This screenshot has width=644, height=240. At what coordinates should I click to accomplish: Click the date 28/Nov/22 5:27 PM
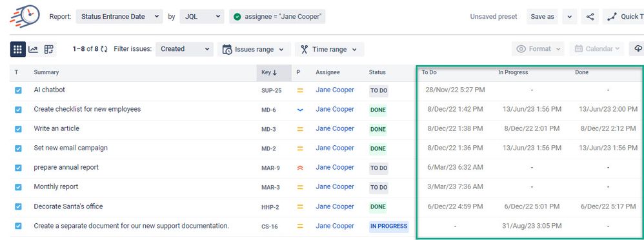(455, 90)
